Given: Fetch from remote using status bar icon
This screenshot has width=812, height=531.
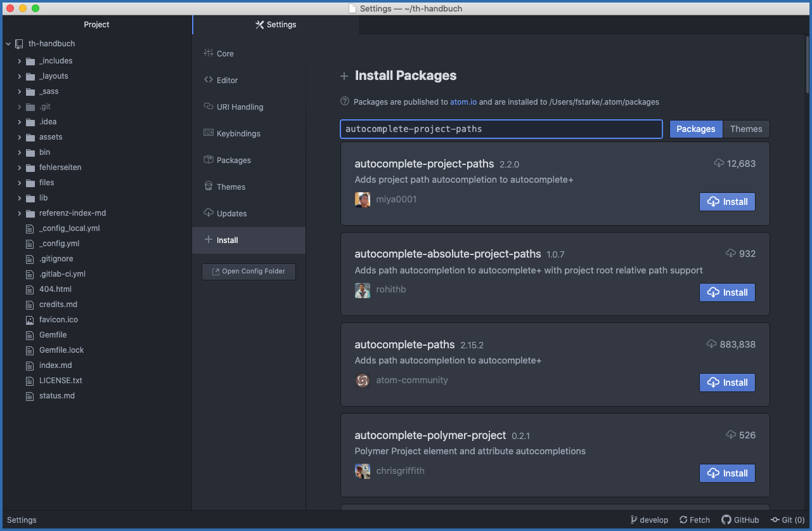Looking at the screenshot, I should 694,520.
